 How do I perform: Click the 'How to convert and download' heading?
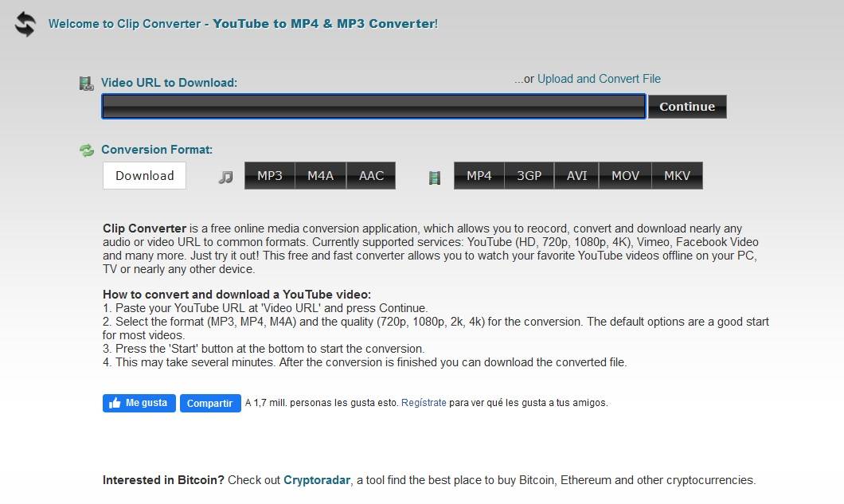pos(236,295)
